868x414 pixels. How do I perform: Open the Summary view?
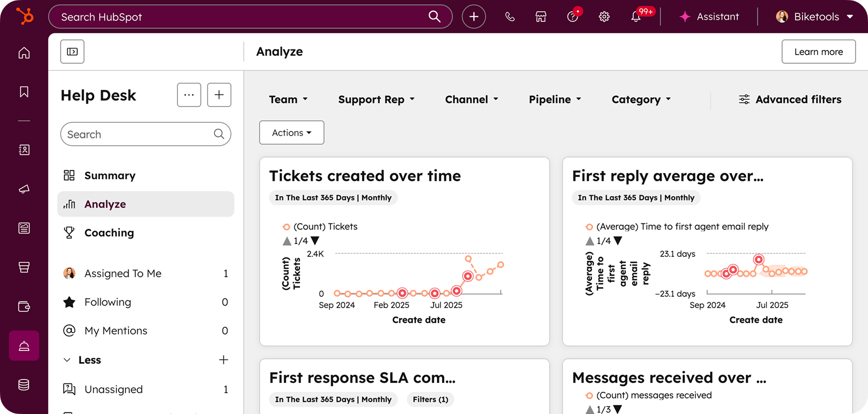click(x=145, y=175)
